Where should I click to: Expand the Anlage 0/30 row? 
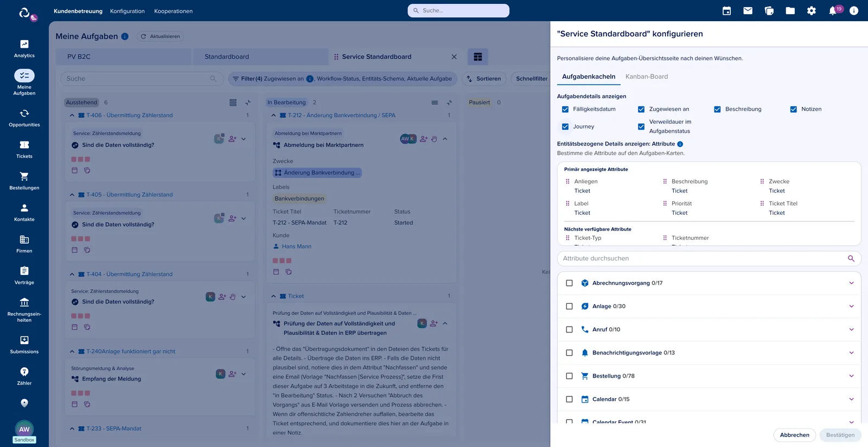851,306
